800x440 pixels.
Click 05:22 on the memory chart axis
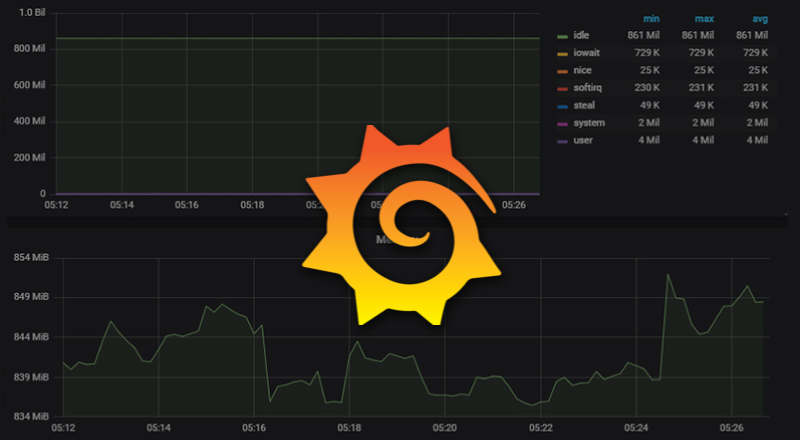tap(540, 428)
